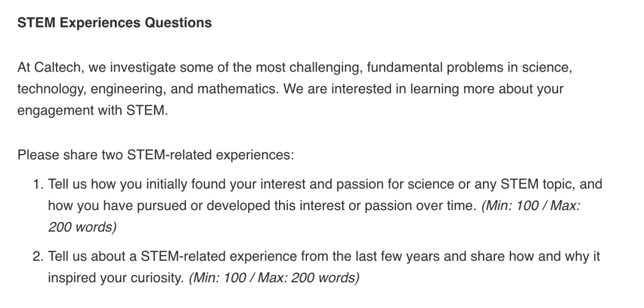644x308 pixels.
Task: Click the first question starting 'Tell us how you initially'
Action: (x=325, y=205)
